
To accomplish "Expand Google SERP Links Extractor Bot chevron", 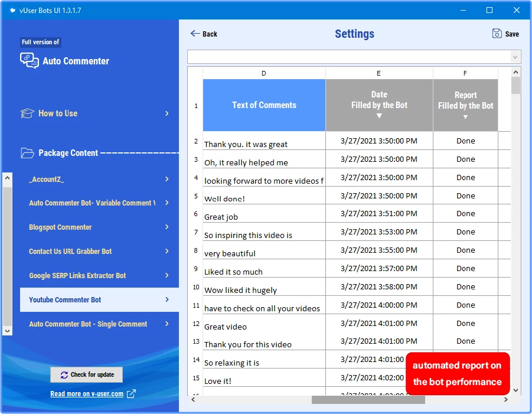I will [x=167, y=275].
